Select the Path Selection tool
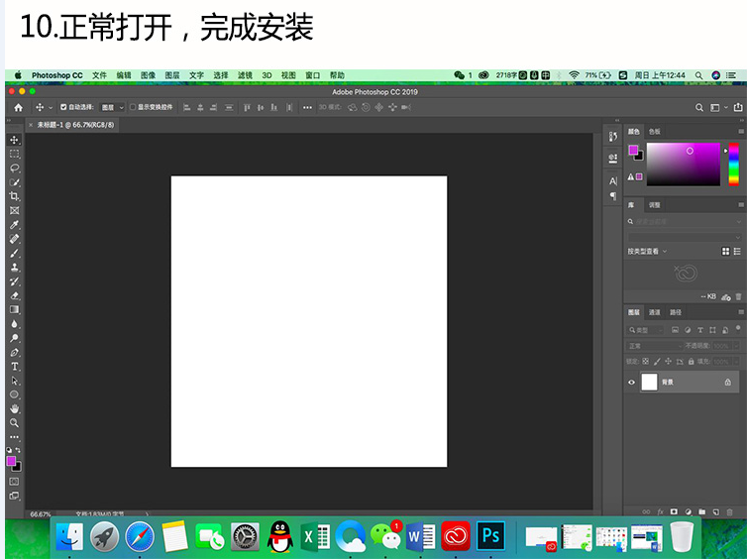 [14, 381]
